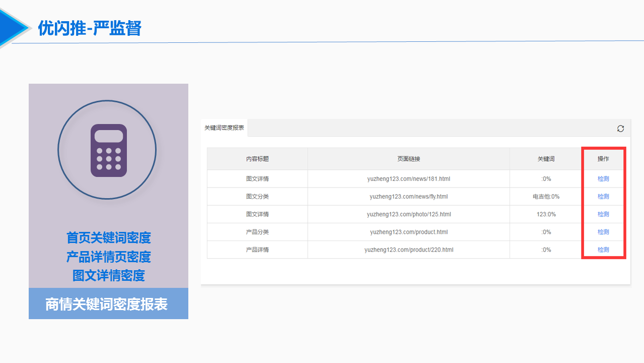Click the 优闪推-严监督 slide title
The image size is (644, 363).
click(90, 28)
